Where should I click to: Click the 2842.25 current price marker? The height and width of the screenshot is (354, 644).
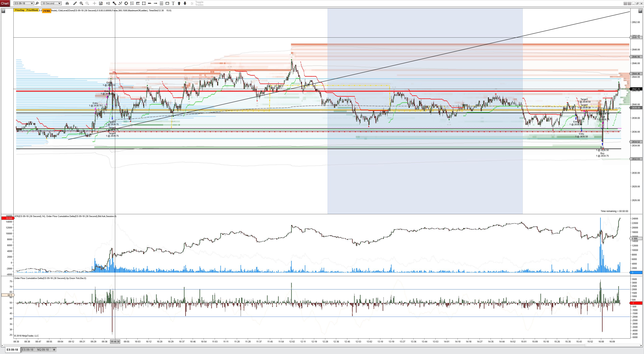pyautogui.click(x=636, y=89)
